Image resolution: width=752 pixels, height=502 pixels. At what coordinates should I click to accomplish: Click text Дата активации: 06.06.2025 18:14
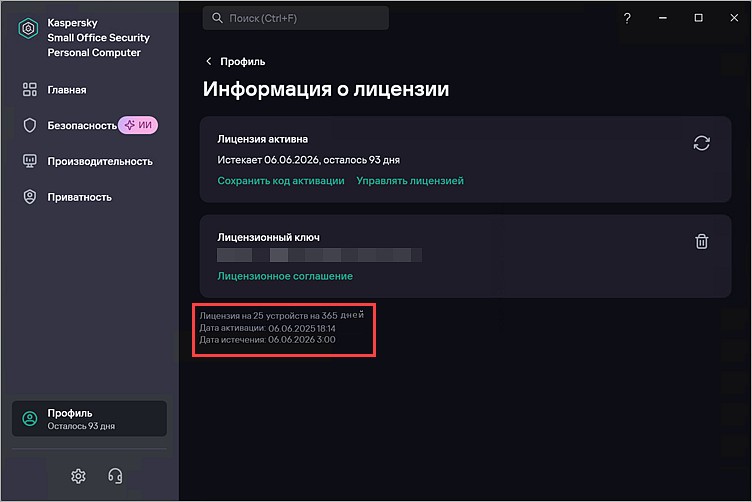pos(267,328)
